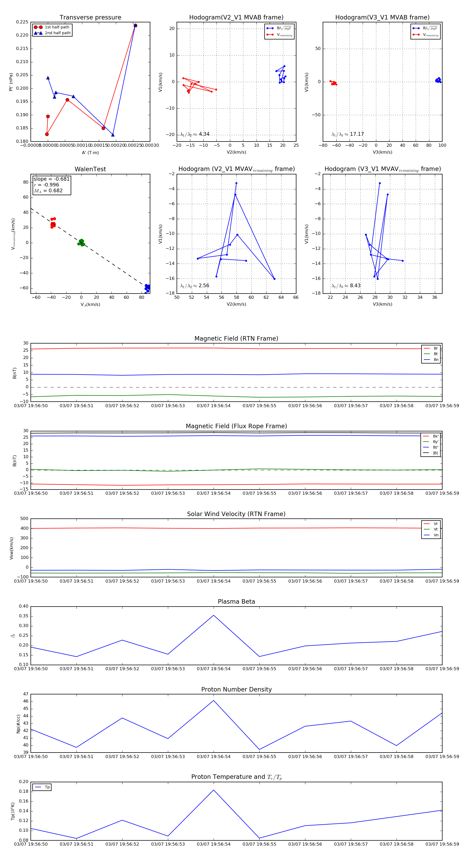Image resolution: width=473 pixels, height=868 pixels.
Task: Click the "Magnetic Field (RTN Frame)" title
Action: (236, 339)
